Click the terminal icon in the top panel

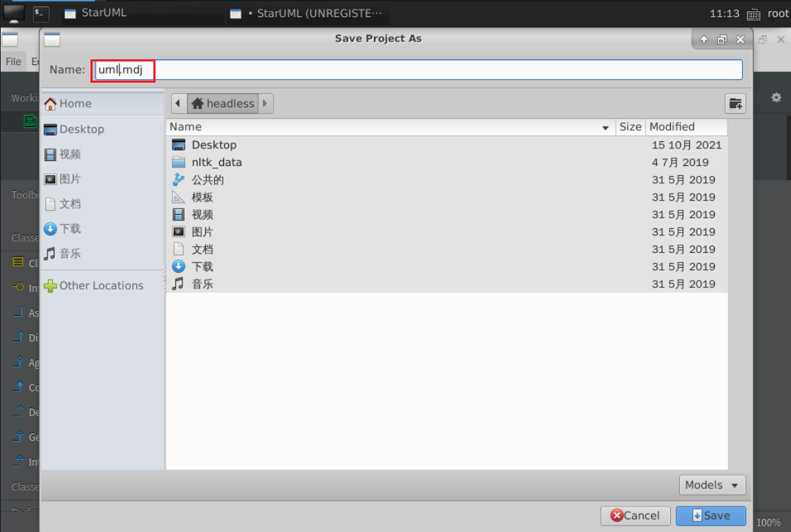coord(41,13)
